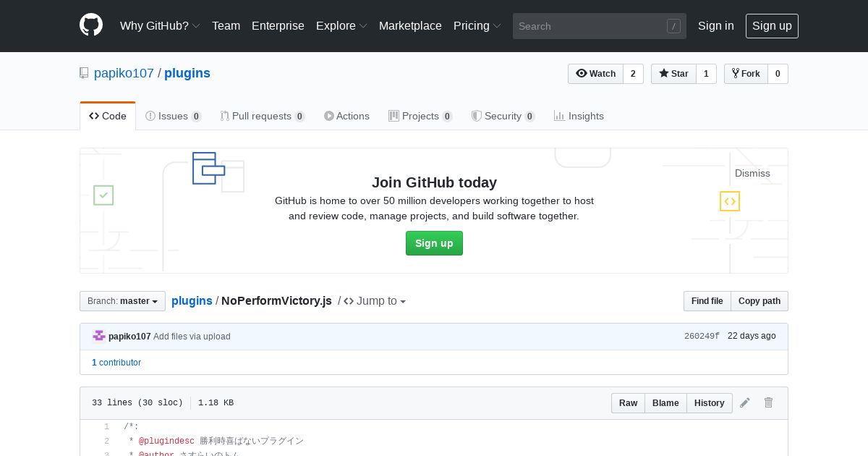
Task: Open the Blame view
Action: pos(665,403)
